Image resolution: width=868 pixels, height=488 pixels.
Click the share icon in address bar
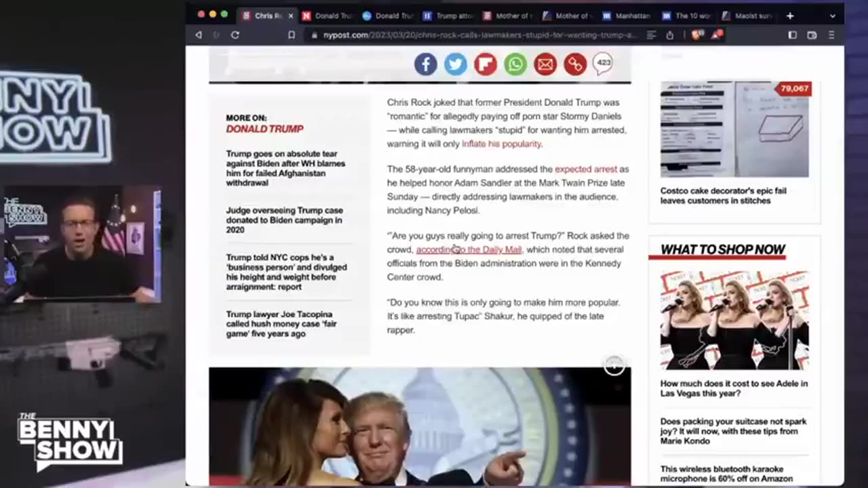670,35
